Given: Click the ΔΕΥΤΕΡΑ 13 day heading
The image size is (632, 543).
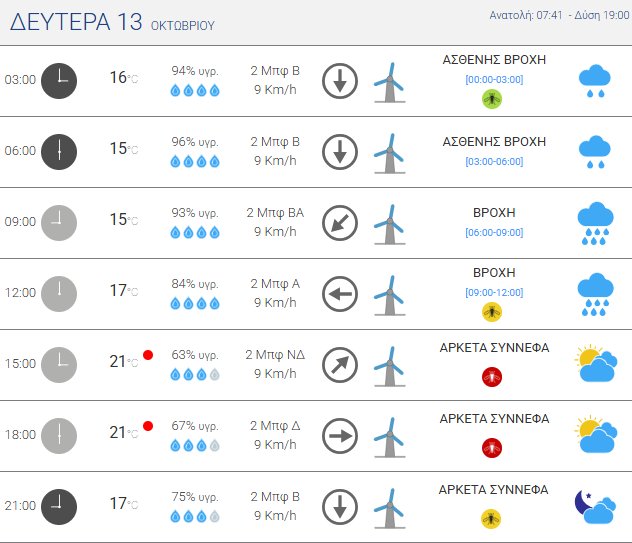Looking at the screenshot, I should click(x=112, y=24).
